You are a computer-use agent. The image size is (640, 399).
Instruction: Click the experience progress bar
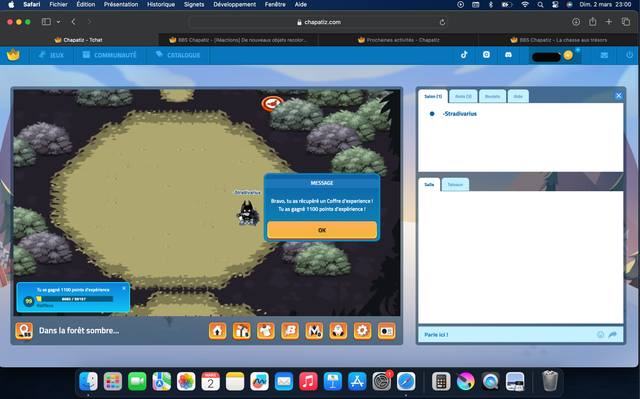[x=74, y=299]
